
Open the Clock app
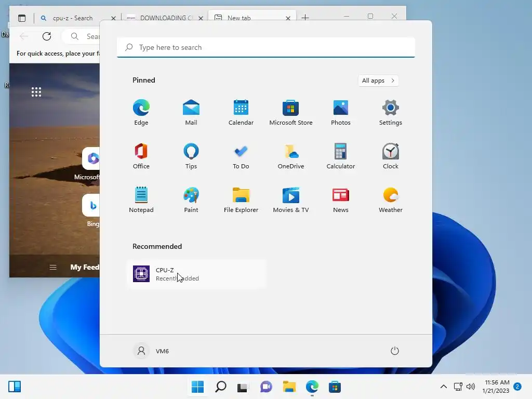coord(391,156)
